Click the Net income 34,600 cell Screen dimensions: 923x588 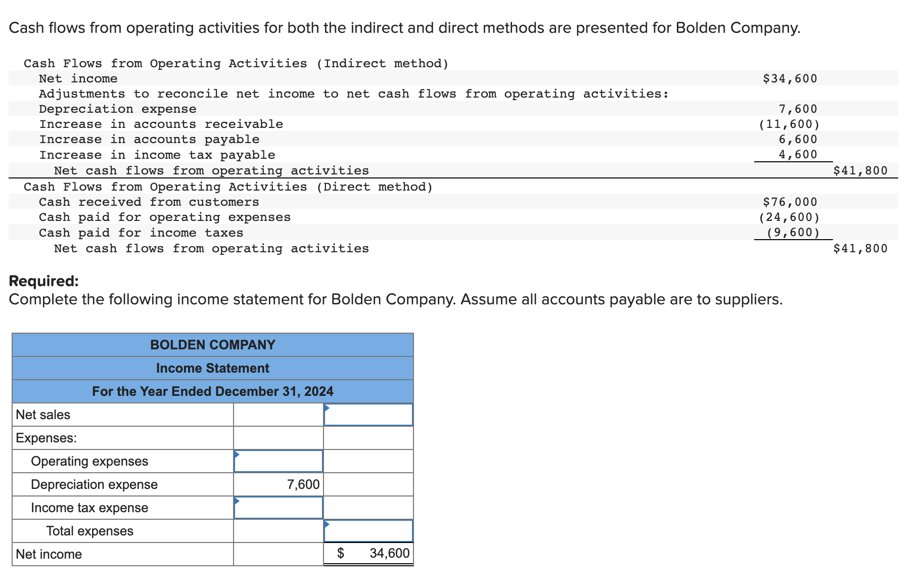[x=368, y=554]
